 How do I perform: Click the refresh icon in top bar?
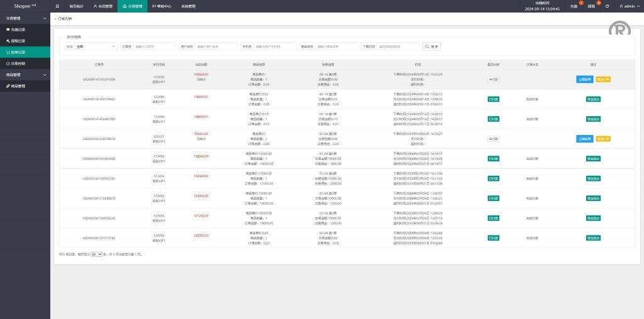pyautogui.click(x=607, y=6)
